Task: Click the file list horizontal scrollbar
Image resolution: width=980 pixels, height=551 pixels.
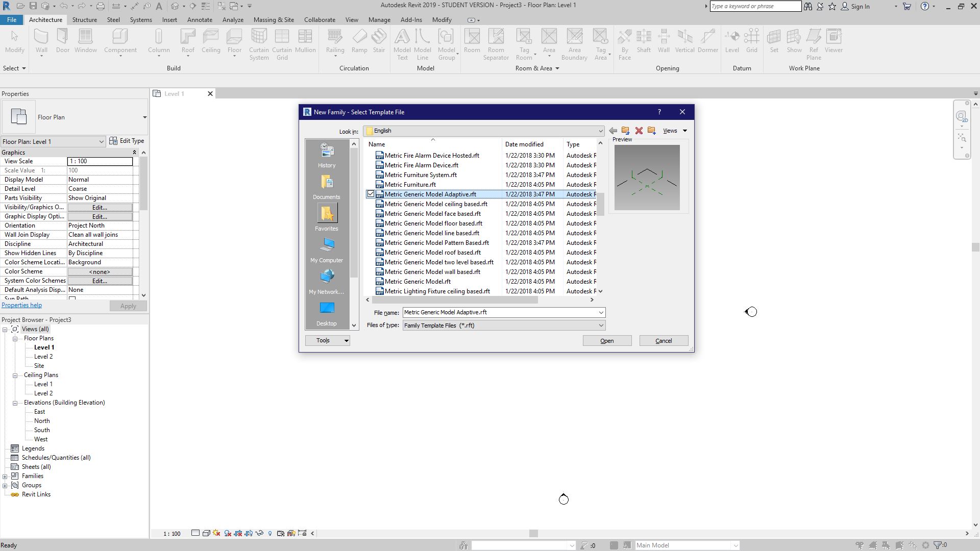Action: (454, 300)
